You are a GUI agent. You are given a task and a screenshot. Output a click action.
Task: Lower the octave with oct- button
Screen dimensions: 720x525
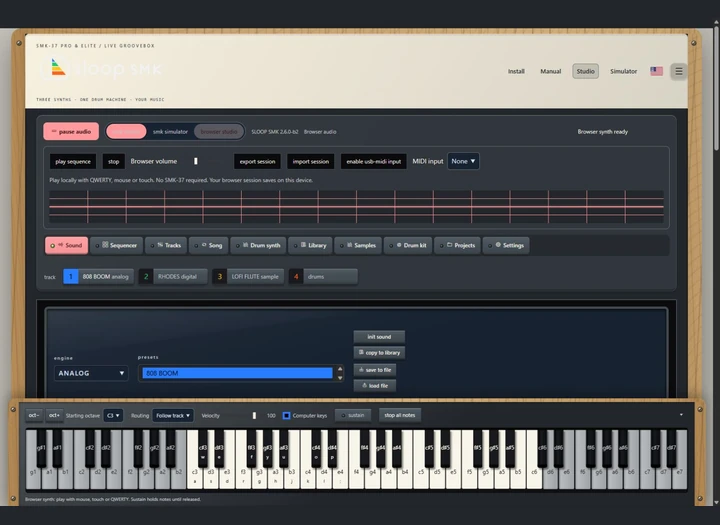click(x=34, y=415)
